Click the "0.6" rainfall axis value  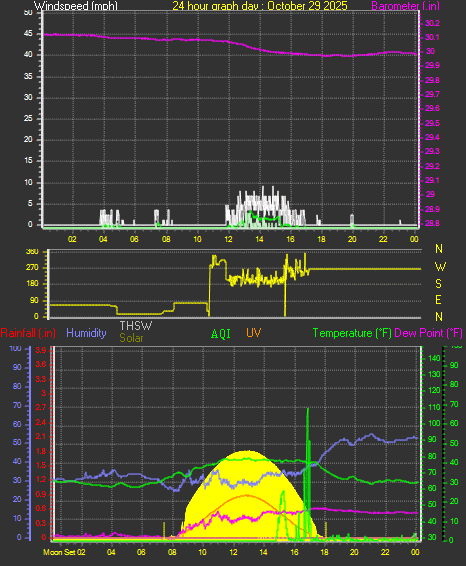pyautogui.click(x=41, y=508)
